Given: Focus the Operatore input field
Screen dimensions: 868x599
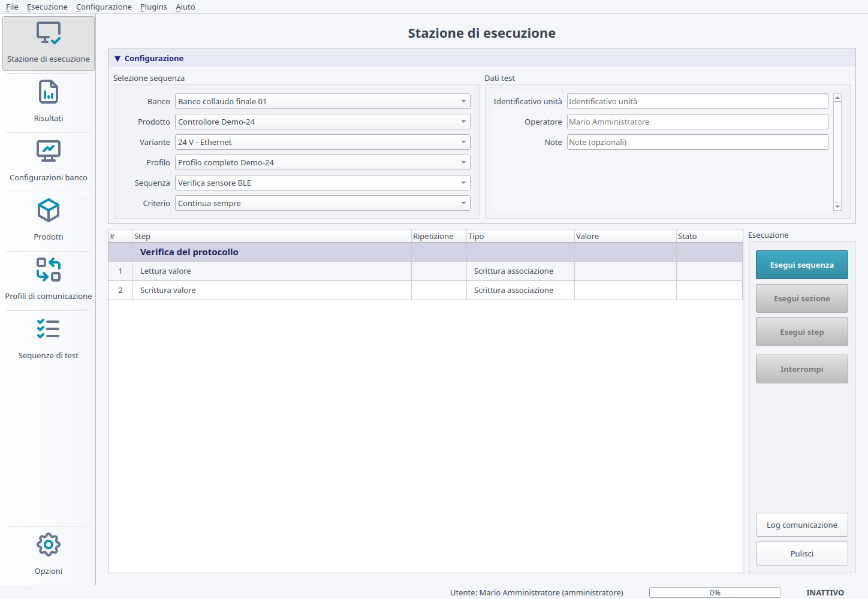Looking at the screenshot, I should coord(698,122).
